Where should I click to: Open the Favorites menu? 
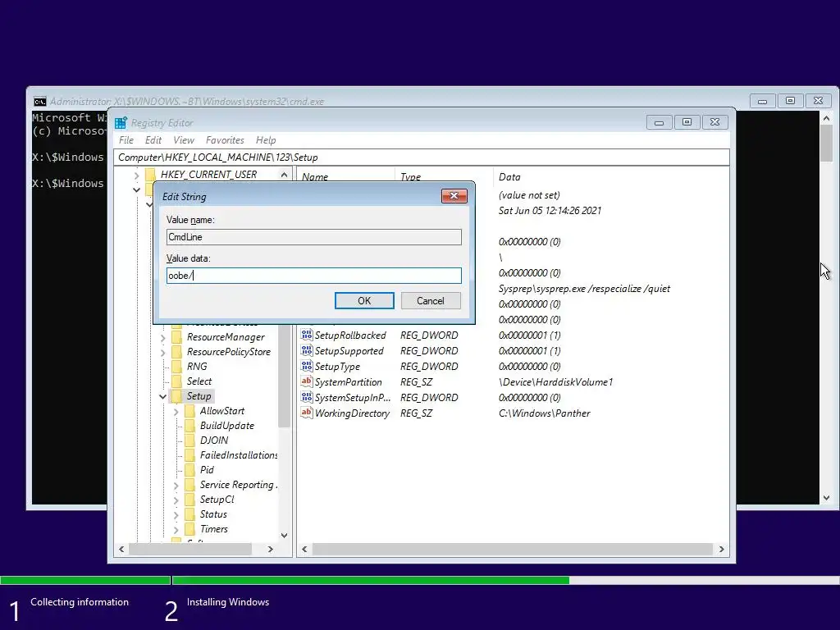point(225,139)
